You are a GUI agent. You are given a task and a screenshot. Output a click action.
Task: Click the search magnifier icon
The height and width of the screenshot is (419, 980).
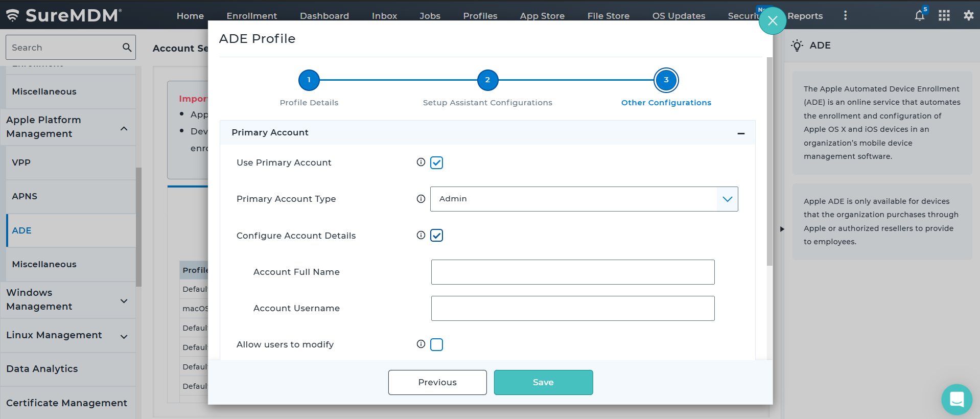click(x=127, y=48)
